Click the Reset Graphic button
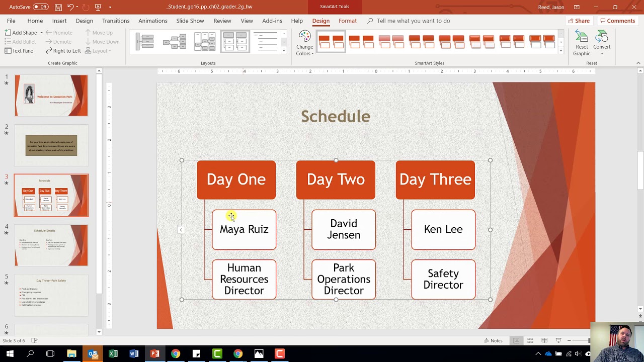This screenshot has width=644, height=362. click(582, 44)
